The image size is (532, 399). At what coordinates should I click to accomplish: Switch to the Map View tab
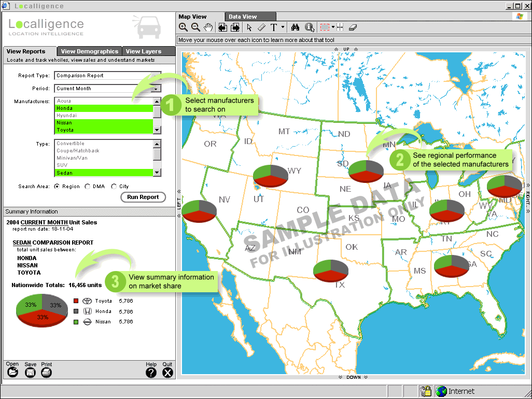coord(200,17)
